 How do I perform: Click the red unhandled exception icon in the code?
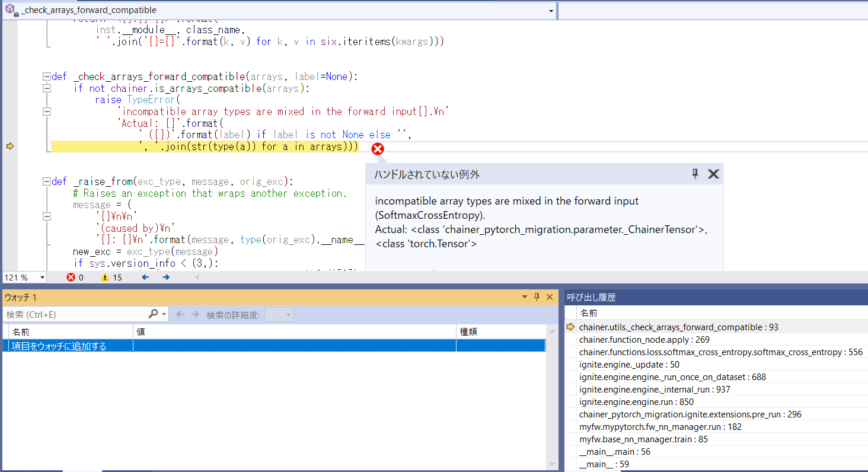click(x=378, y=149)
